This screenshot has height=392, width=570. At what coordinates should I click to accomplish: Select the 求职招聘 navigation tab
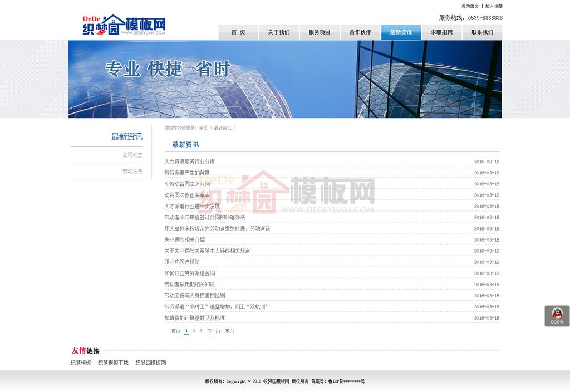pos(441,32)
